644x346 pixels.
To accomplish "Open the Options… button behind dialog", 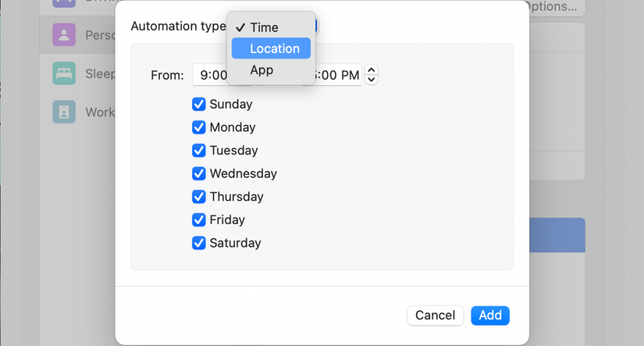I will point(557,7).
